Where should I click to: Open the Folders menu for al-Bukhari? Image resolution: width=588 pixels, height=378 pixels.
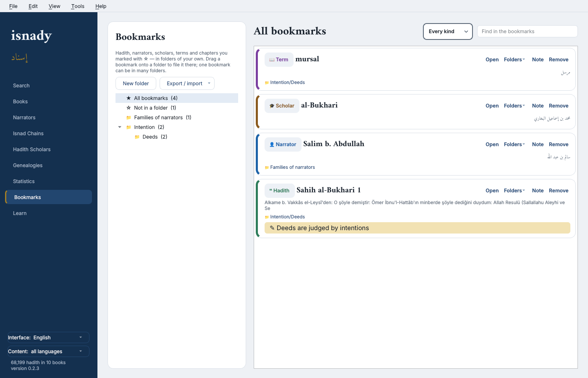click(514, 106)
